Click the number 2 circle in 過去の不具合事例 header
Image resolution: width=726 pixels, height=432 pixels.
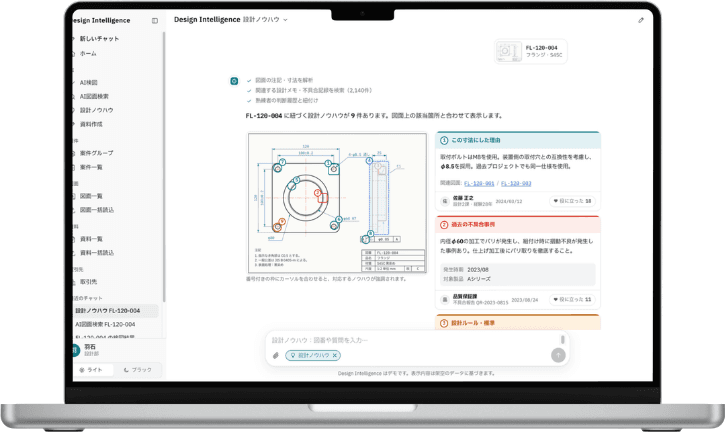click(444, 225)
